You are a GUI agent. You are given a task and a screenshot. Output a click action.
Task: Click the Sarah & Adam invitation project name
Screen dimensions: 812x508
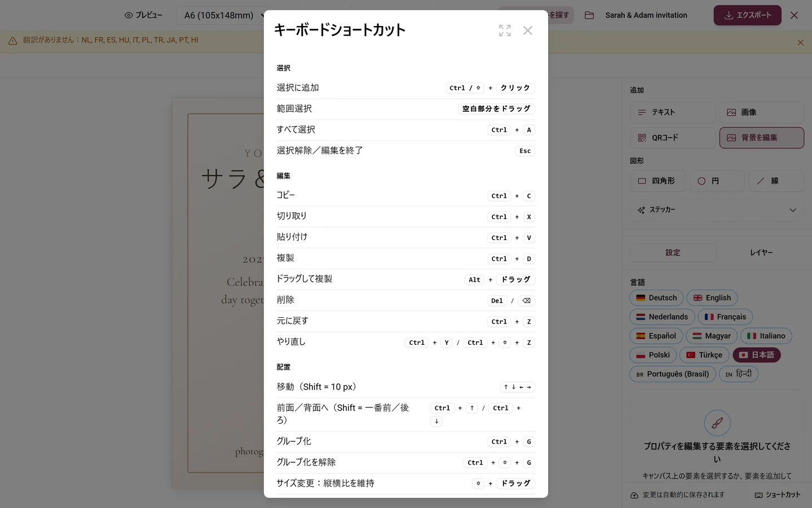pos(646,15)
